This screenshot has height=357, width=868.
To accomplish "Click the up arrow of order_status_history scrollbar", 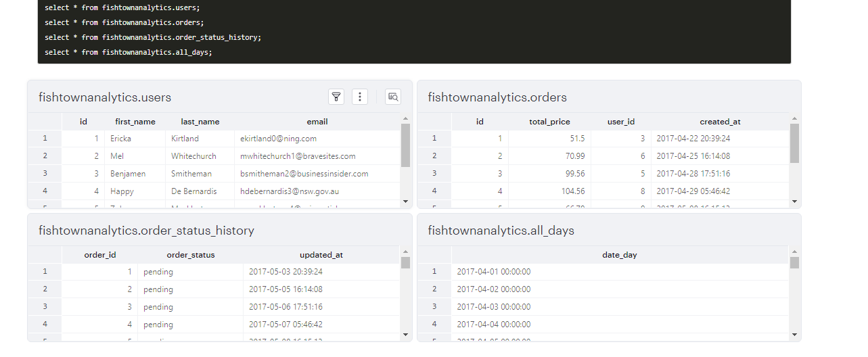I will point(406,252).
